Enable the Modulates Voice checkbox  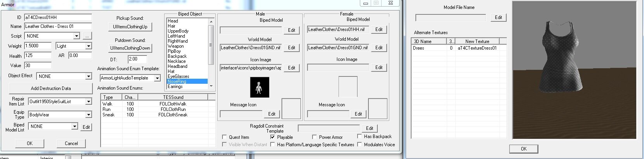pos(359,144)
